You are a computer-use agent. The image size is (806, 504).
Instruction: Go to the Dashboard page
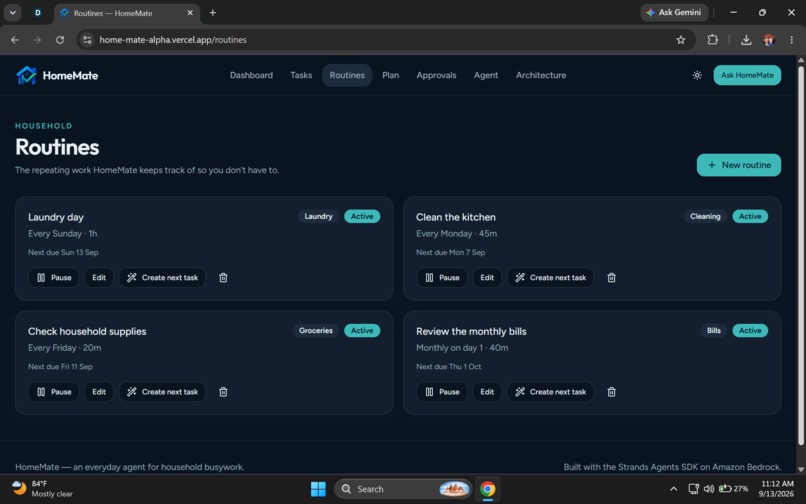(251, 75)
